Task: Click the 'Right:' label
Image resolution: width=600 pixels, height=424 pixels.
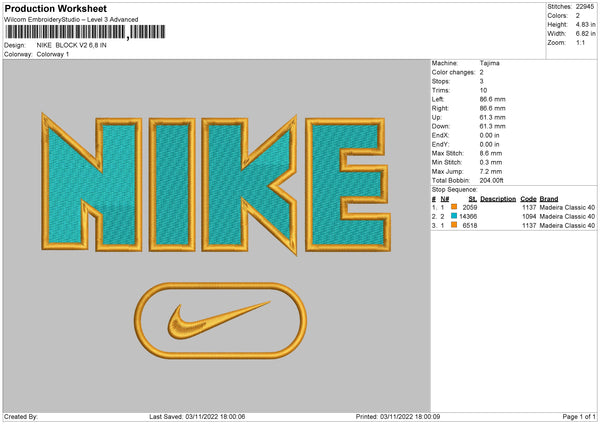Action: (x=440, y=108)
